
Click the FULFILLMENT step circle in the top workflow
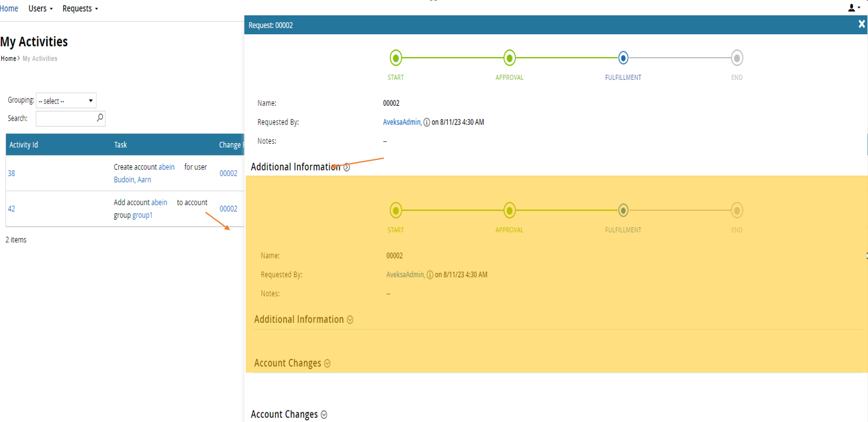623,58
